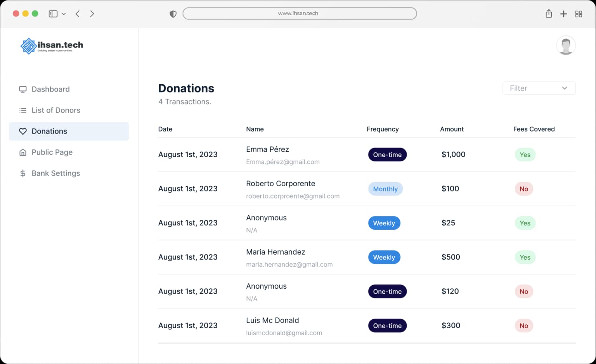Open the Filter dropdown
The width and height of the screenshot is (596, 364).
[x=539, y=88]
